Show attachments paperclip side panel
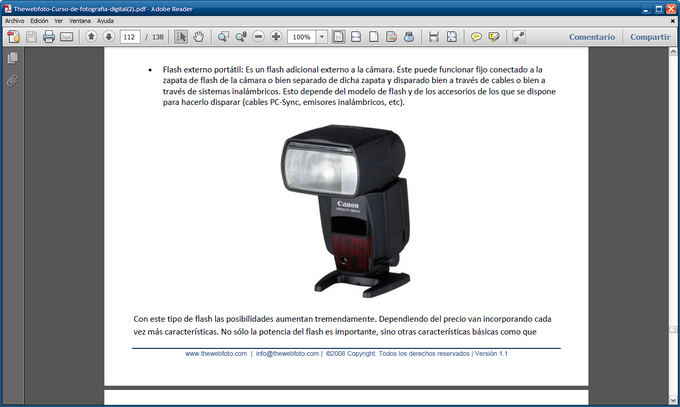The image size is (680, 407). pos(13,80)
